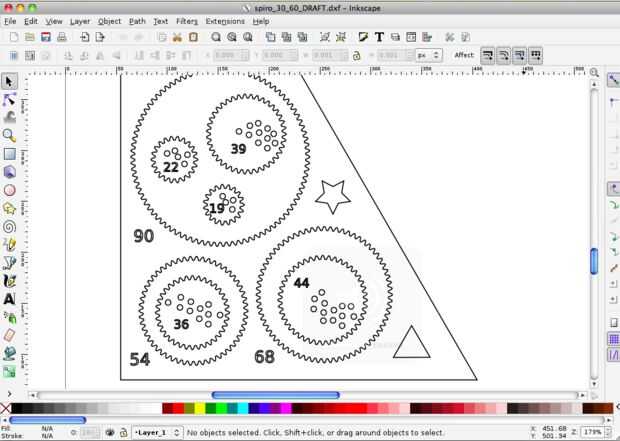The height and width of the screenshot is (441, 620).
Task: Select the Tweak tool
Action: click(x=9, y=117)
